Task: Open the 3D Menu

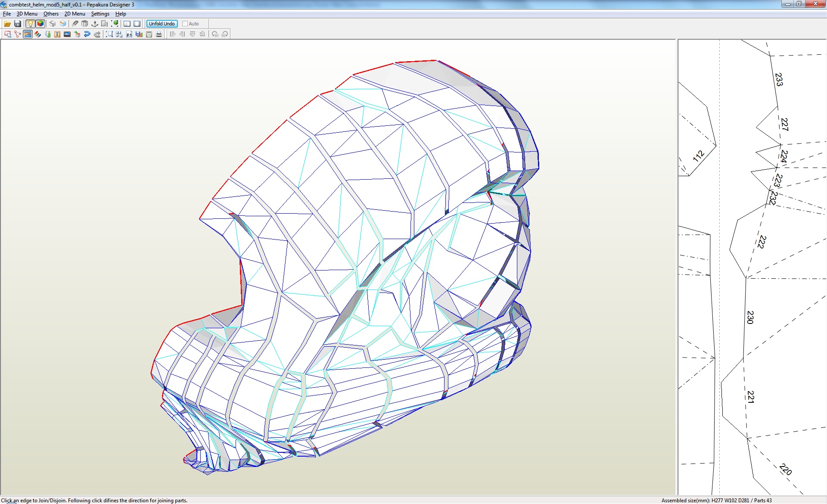Action: click(x=27, y=14)
